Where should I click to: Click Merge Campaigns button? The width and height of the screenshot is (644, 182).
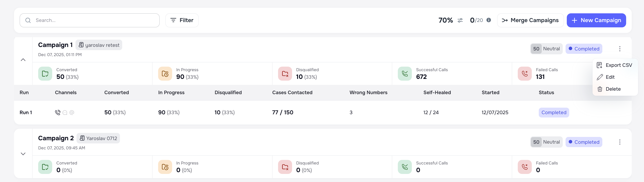530,20
